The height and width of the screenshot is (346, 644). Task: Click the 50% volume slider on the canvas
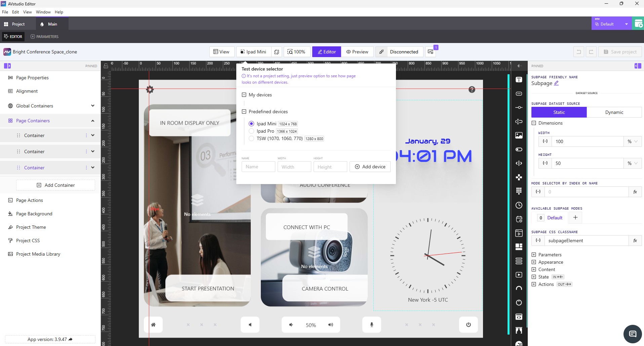click(x=311, y=325)
